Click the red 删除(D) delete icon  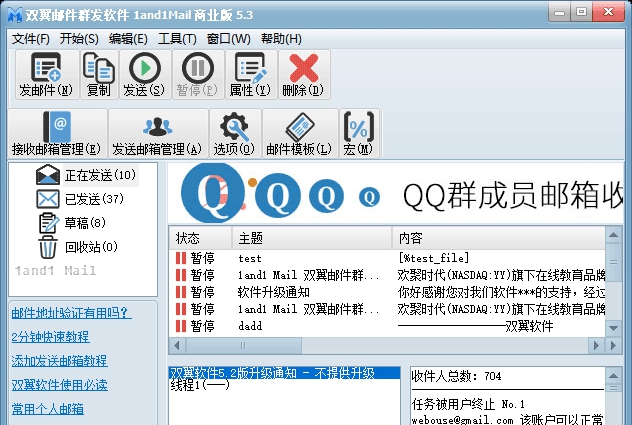tap(304, 68)
